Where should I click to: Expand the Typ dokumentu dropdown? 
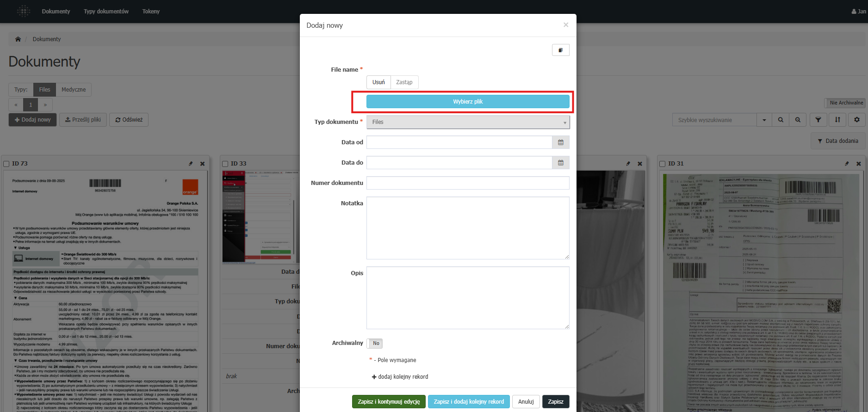pos(468,122)
